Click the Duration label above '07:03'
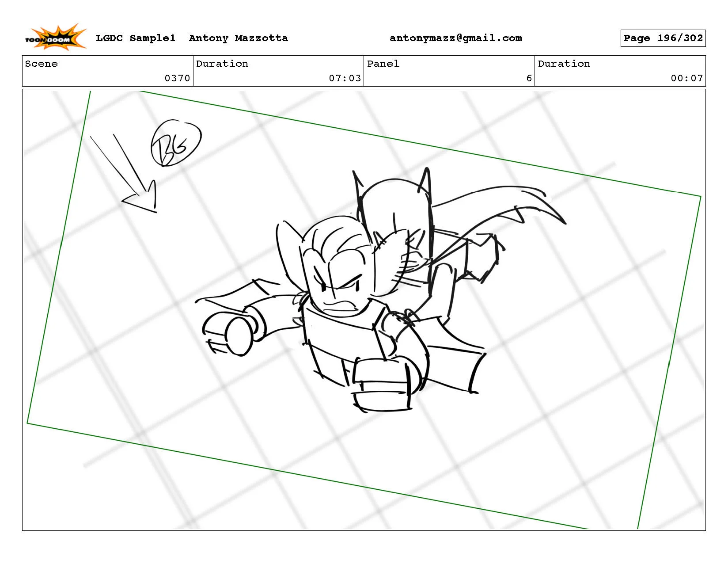This screenshot has height=564, width=728. click(222, 64)
